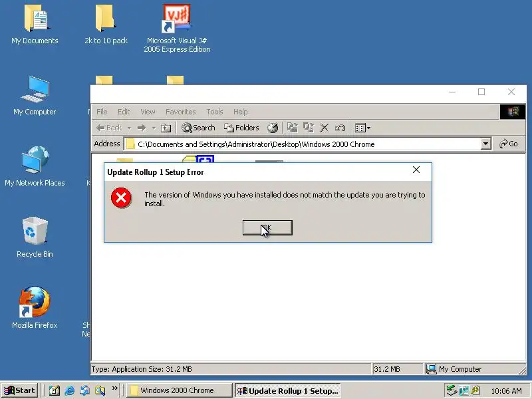
Task: Open the Edit menu in Explorer window
Action: pyautogui.click(x=124, y=112)
